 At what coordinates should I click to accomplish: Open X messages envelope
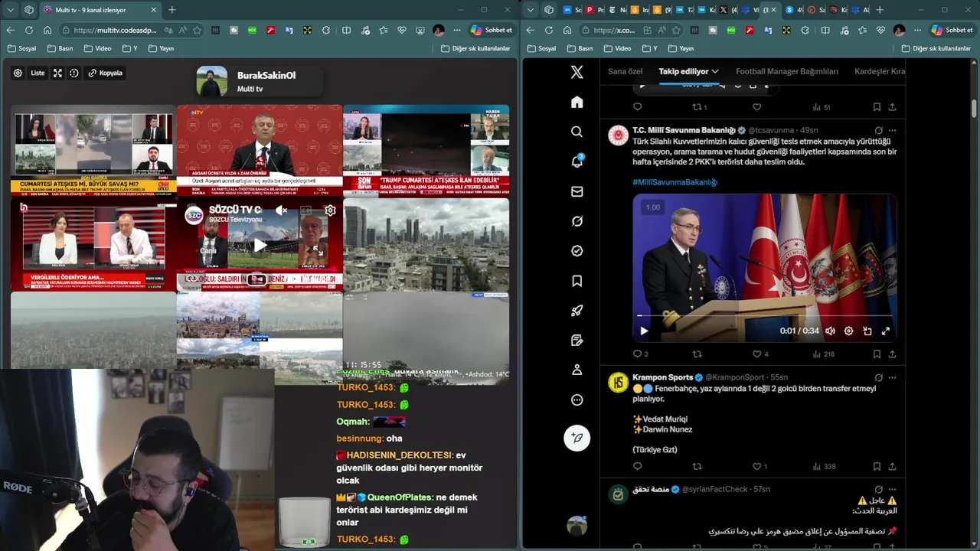point(577,191)
